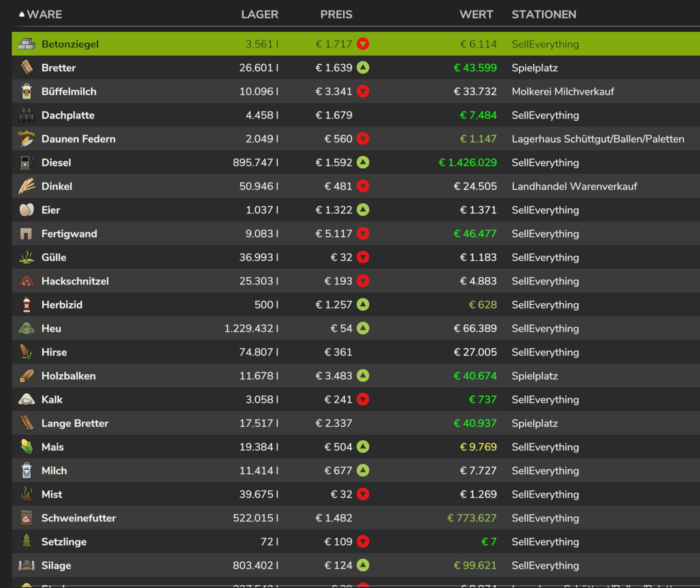This screenshot has width=700, height=588.
Task: Click the Hackschnitzel wood chips icon
Action: coord(27,281)
